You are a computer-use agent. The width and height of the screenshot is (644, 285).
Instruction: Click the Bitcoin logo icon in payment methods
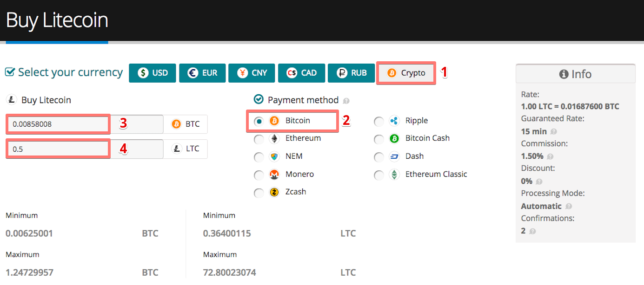click(274, 121)
